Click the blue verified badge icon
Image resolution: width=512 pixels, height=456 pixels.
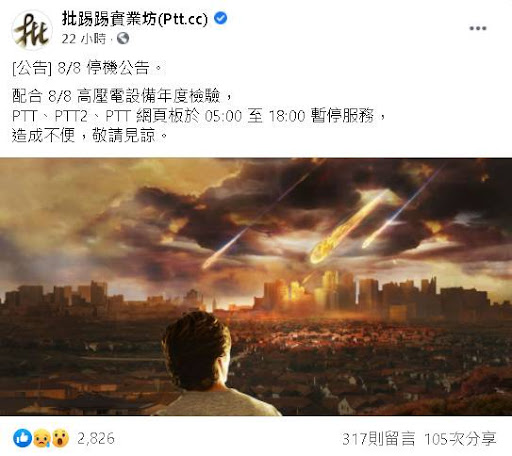tap(220, 18)
